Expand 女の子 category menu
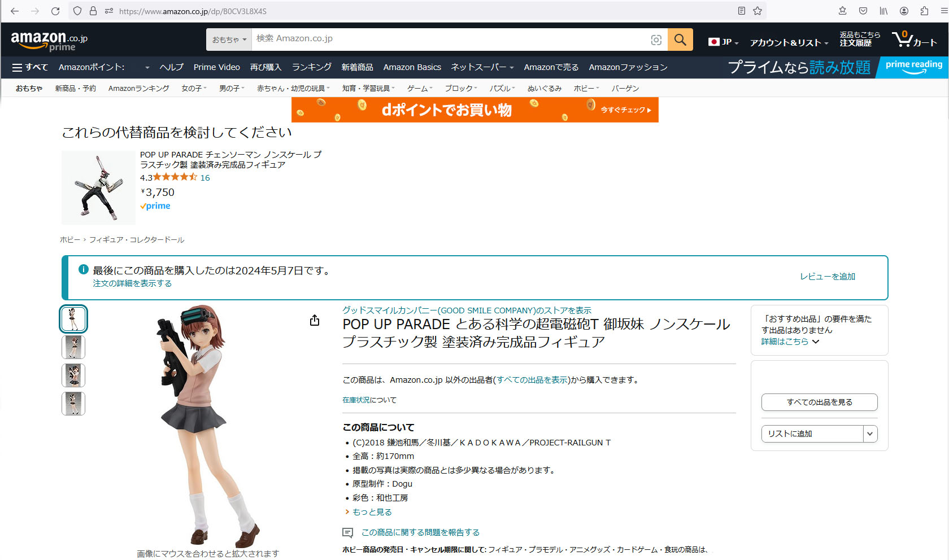This screenshot has width=949, height=560. click(x=194, y=88)
